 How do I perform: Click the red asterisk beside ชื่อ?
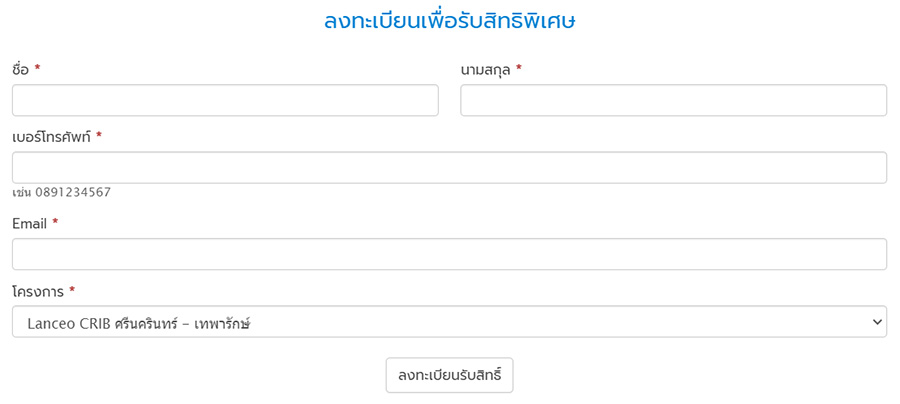[x=37, y=69]
